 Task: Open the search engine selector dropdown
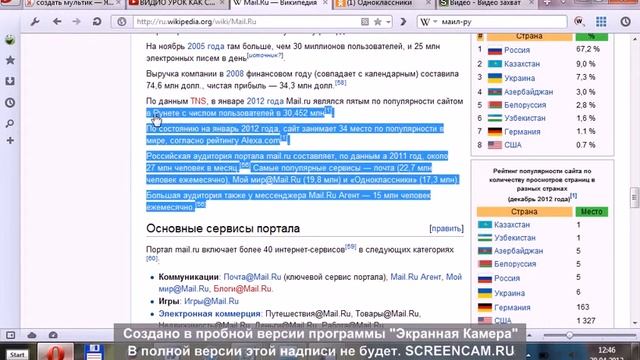pyautogui.click(x=428, y=22)
